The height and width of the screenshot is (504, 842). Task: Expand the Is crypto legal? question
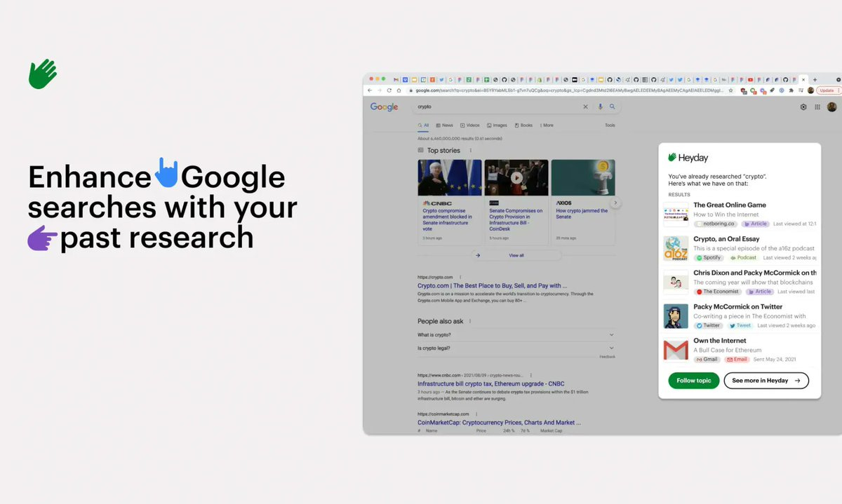coord(516,348)
